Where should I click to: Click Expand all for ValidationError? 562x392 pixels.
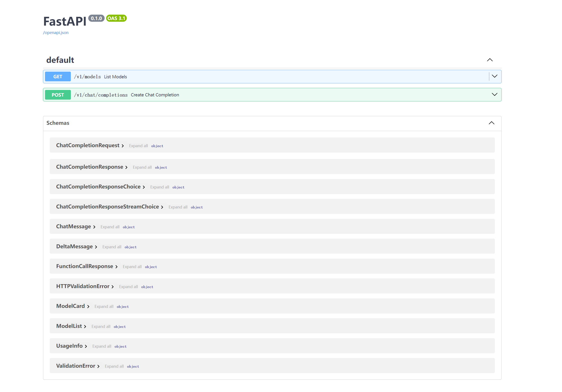pos(114,367)
